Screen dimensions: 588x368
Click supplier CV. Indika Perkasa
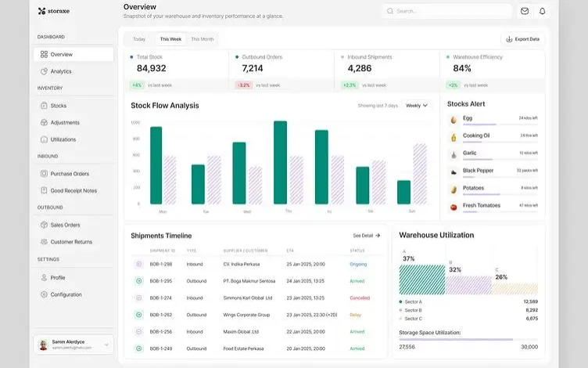[x=242, y=264]
